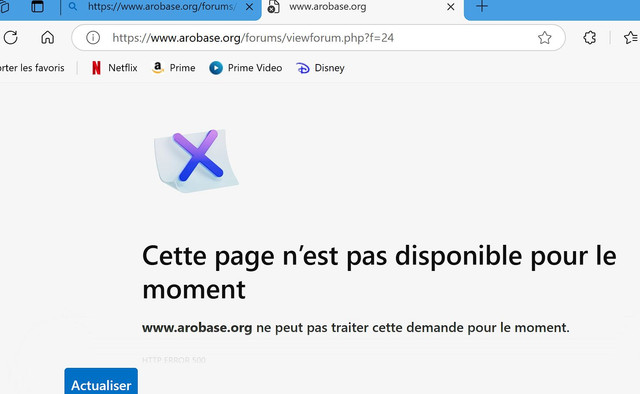Reload the page with the refresh icon

click(x=10, y=38)
